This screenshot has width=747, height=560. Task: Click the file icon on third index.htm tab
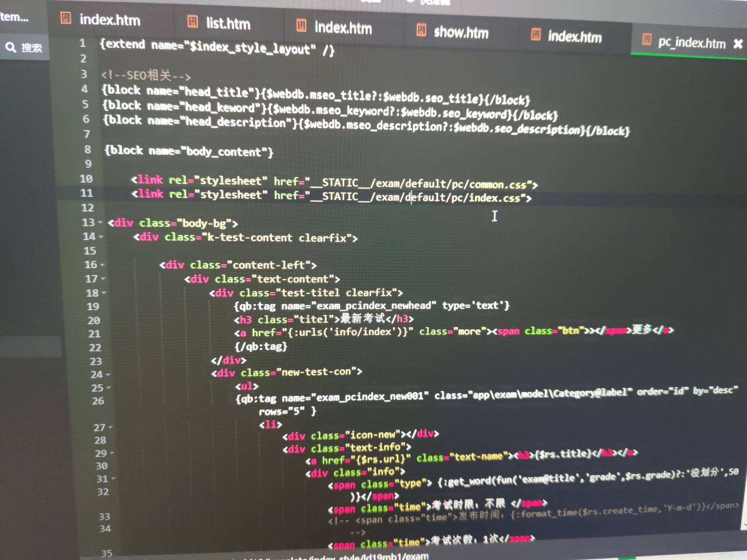click(x=536, y=35)
